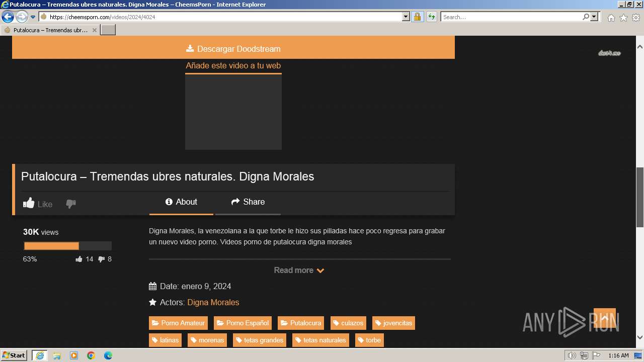Click the taskbar clock showing 1:16 AM
Viewport: 644px width, 362px height.
pyautogui.click(x=618, y=355)
